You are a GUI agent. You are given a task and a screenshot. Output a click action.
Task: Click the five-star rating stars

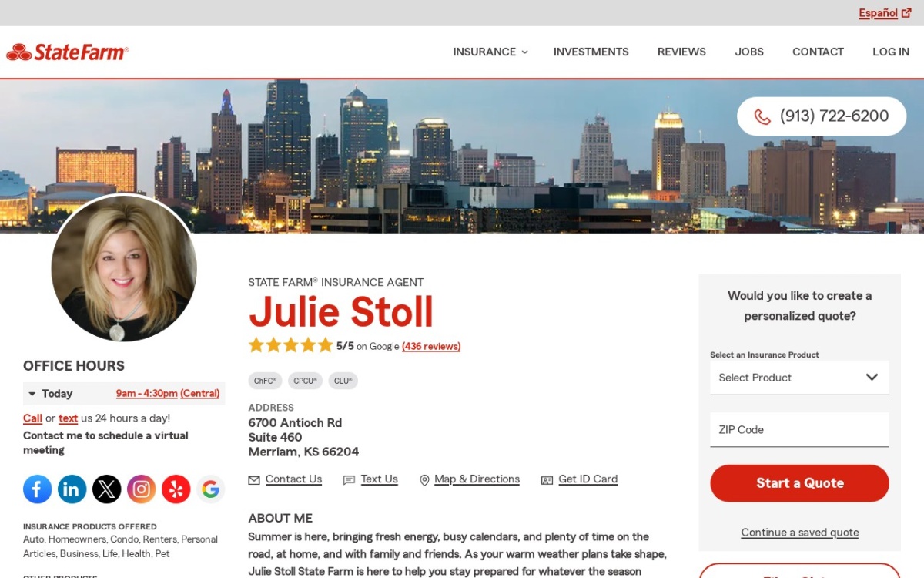(291, 345)
